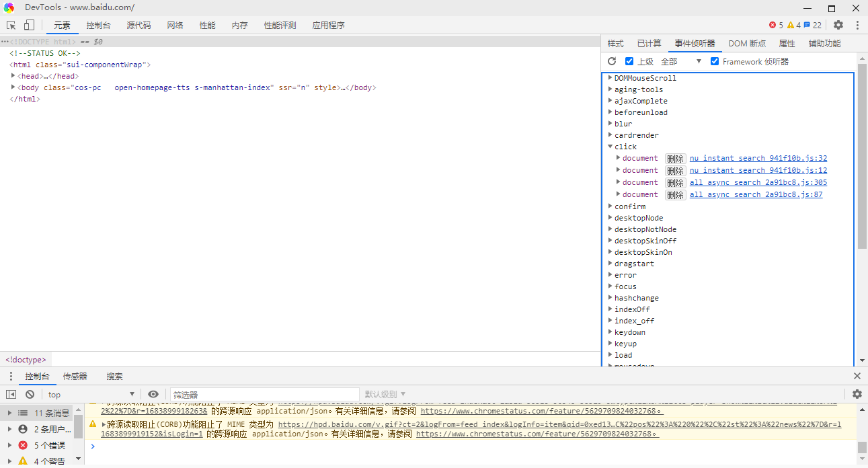
Task: Select the user messages filter icon
Action: click(x=23, y=429)
